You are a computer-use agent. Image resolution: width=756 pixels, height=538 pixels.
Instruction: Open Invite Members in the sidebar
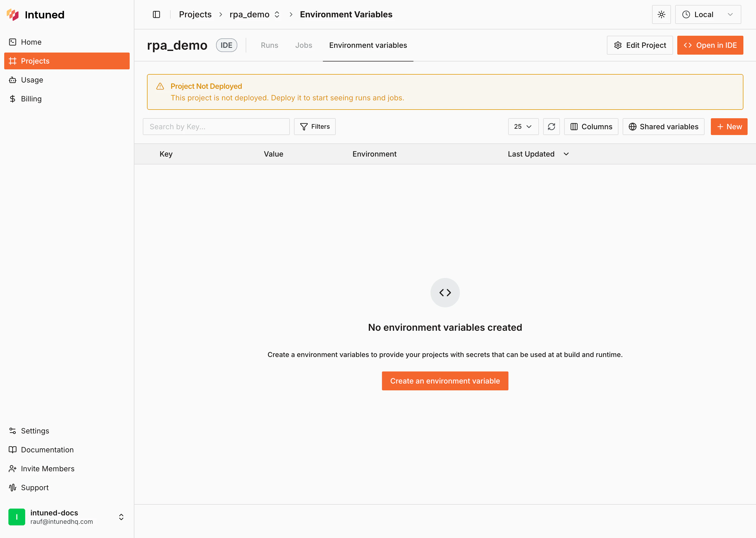pyautogui.click(x=67, y=468)
